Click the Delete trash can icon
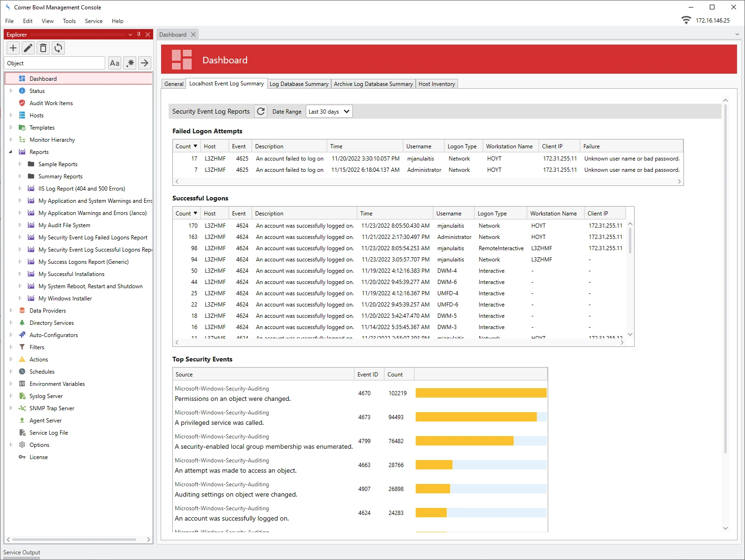Viewport: 745px width, 560px height. coord(43,48)
